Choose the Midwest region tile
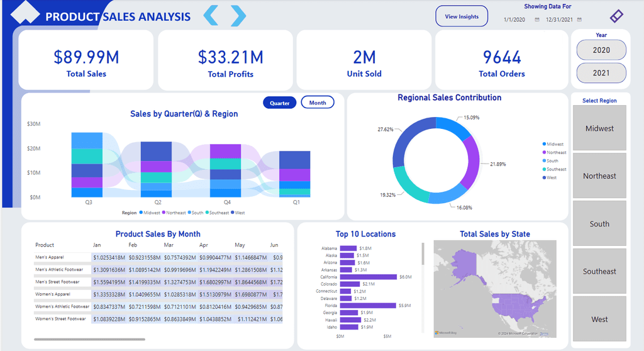Viewport: 644px width, 351px height. (x=599, y=128)
